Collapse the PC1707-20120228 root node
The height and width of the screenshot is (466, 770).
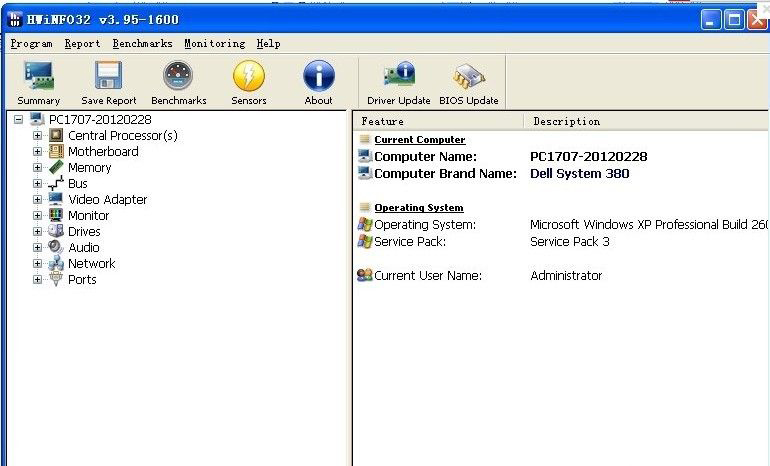click(18, 119)
